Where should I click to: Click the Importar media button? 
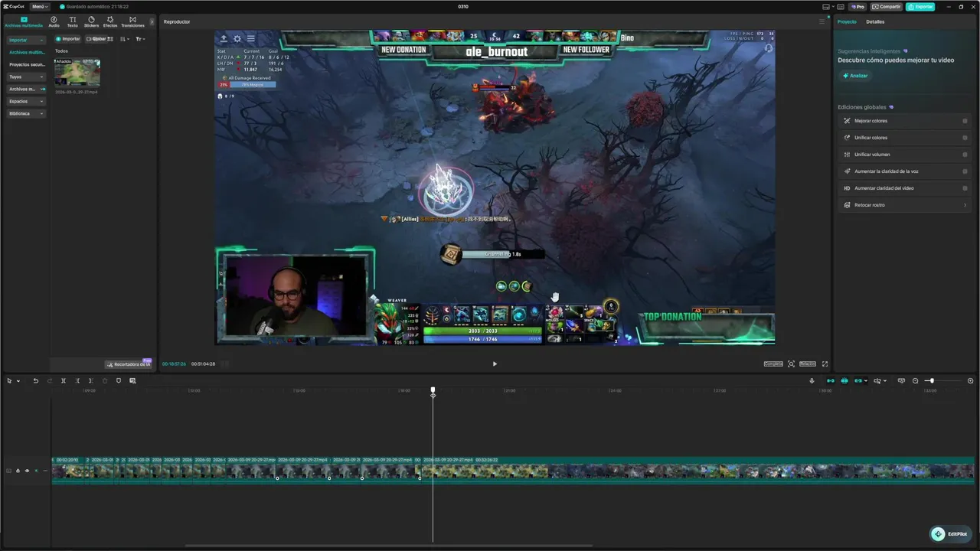[68, 39]
